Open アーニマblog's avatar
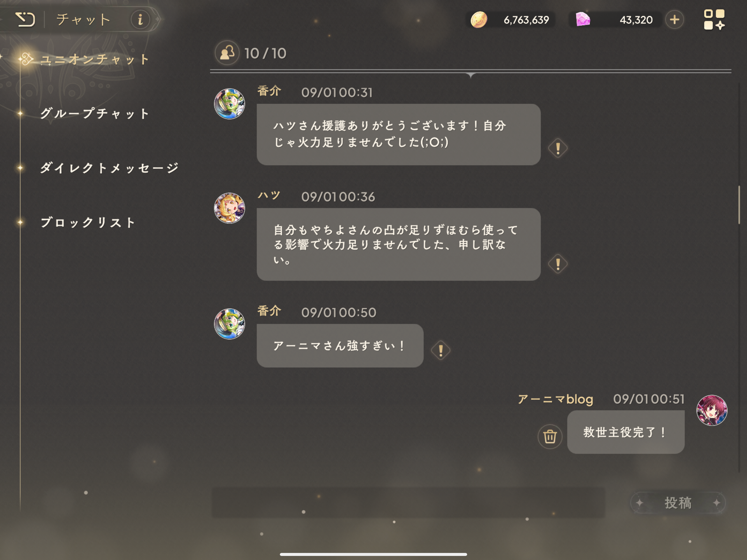 [711, 410]
